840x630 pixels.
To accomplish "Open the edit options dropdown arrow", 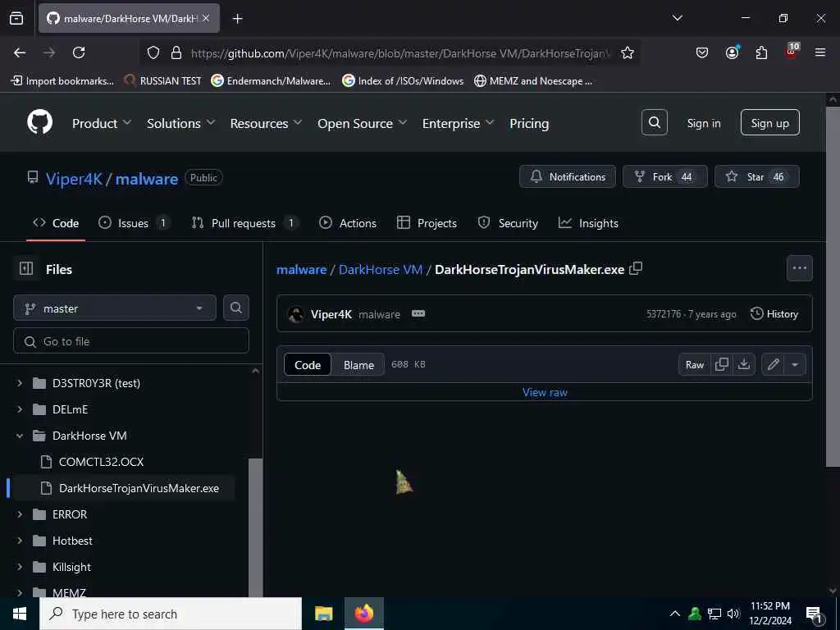I will [795, 364].
